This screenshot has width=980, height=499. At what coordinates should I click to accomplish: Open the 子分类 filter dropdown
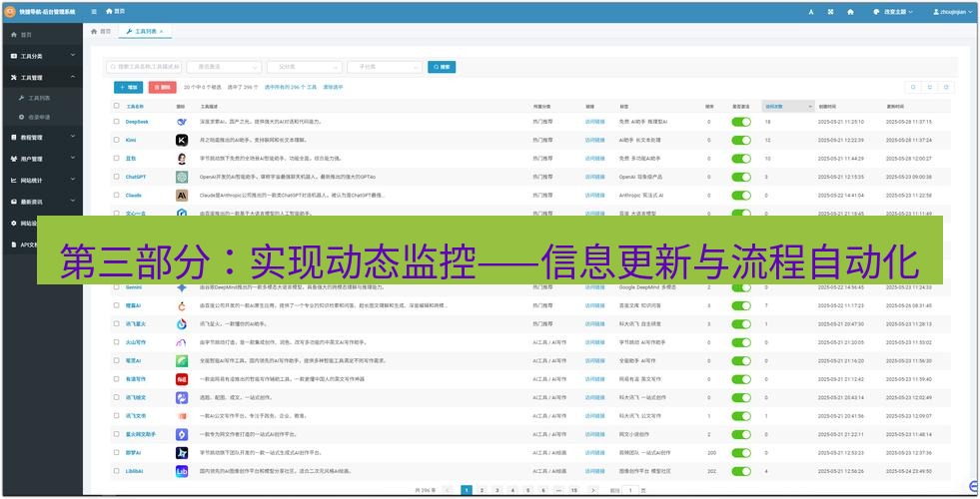pyautogui.click(x=385, y=67)
